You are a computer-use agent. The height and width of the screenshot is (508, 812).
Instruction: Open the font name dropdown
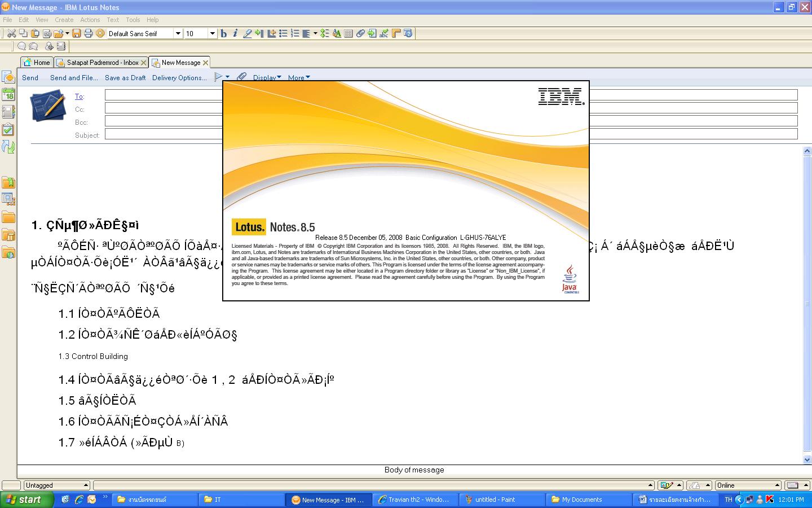pos(178,33)
